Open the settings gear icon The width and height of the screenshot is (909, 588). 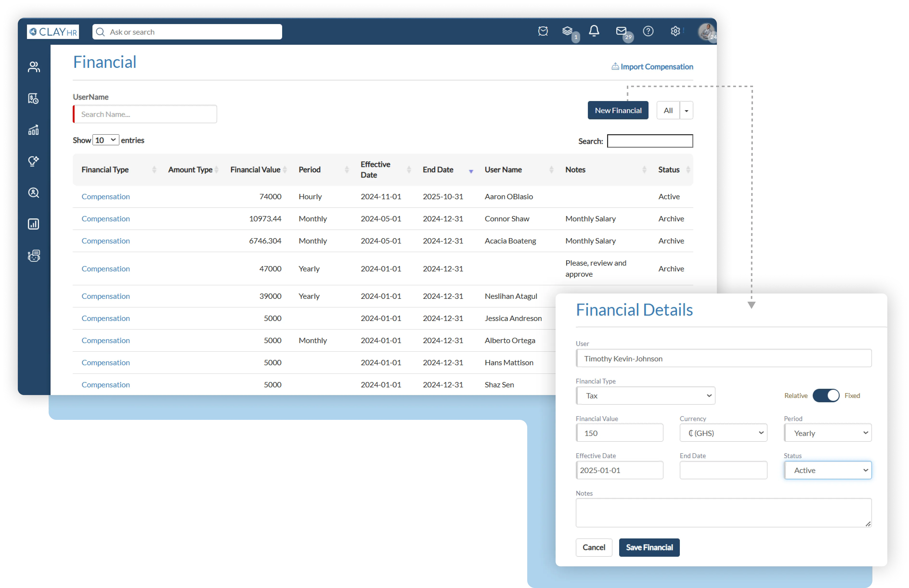pos(675,31)
